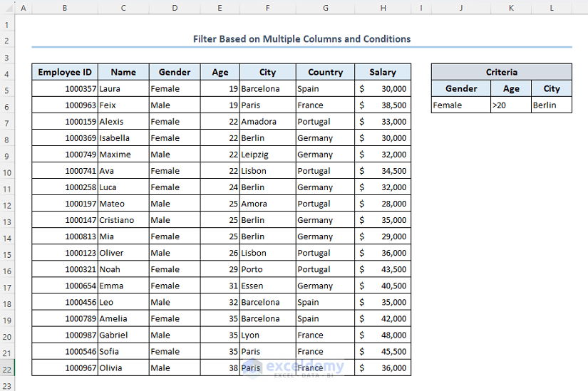The image size is (588, 391).
Task: Click the 'Gender' header under Criteria
Action: pyautogui.click(x=461, y=88)
